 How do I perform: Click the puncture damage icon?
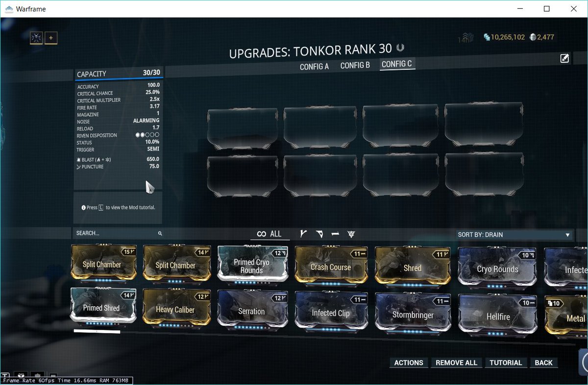79,167
